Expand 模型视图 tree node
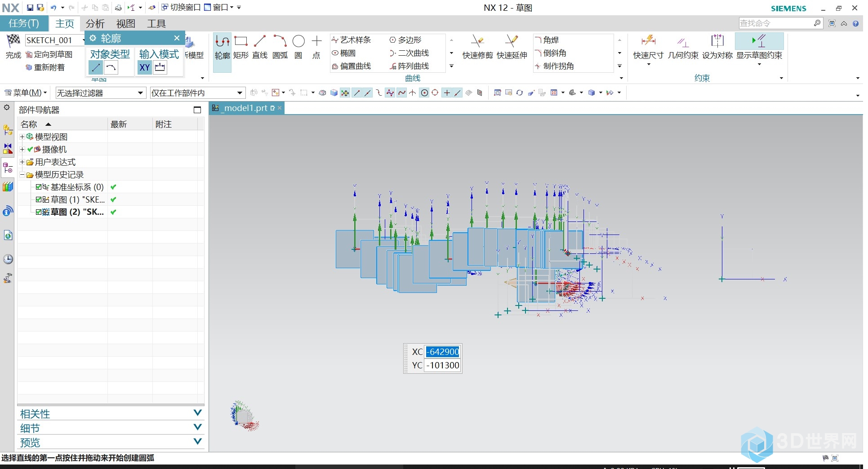Image resolution: width=868 pixels, height=469 pixels. [x=22, y=137]
